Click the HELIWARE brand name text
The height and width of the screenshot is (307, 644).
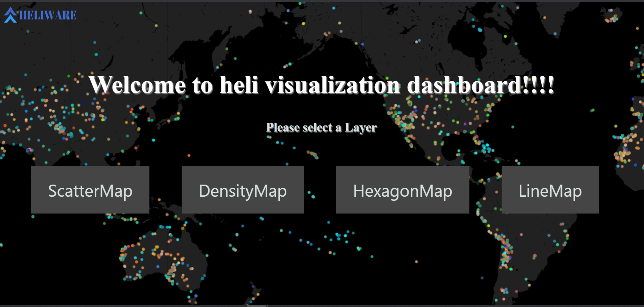click(x=48, y=15)
